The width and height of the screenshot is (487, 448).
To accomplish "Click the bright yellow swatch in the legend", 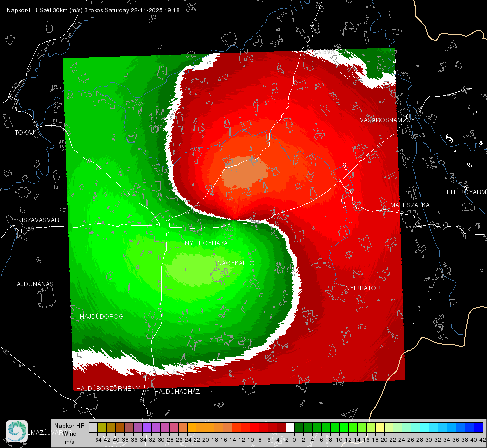I will [x=380, y=428].
